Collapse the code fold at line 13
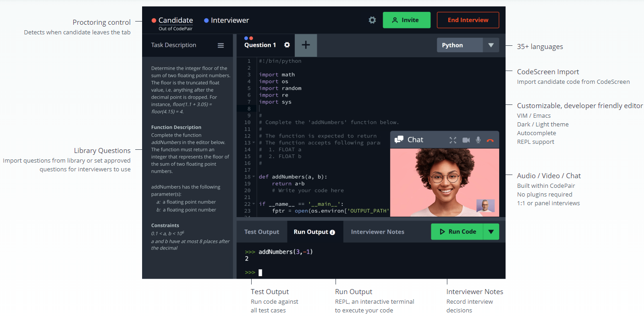The width and height of the screenshot is (644, 317). click(x=253, y=143)
